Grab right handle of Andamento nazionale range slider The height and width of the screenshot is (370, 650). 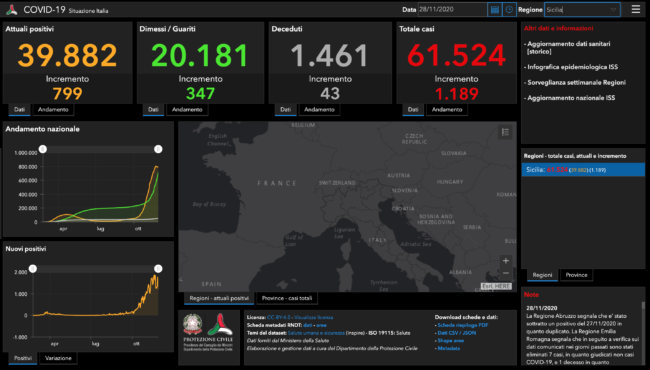[158, 149]
